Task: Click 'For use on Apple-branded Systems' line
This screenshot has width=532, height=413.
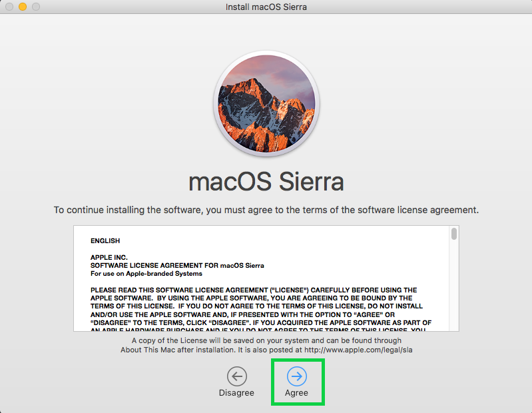Action: (x=146, y=274)
